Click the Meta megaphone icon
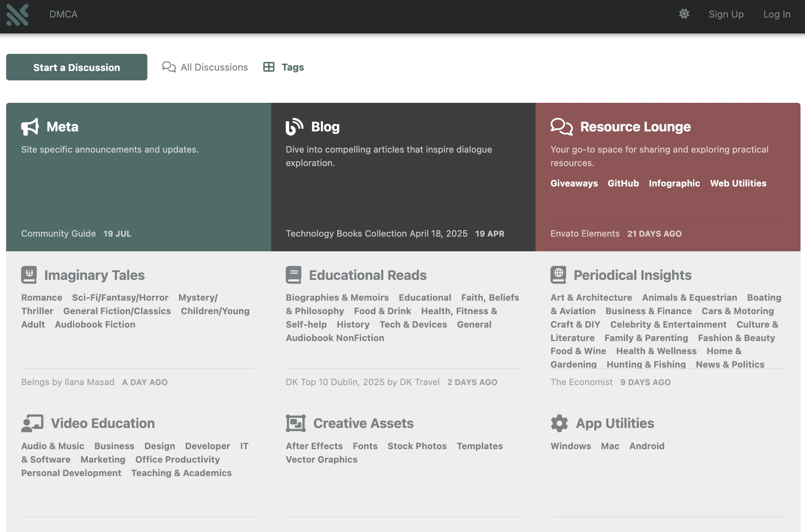The height and width of the screenshot is (532, 805). coord(30,127)
